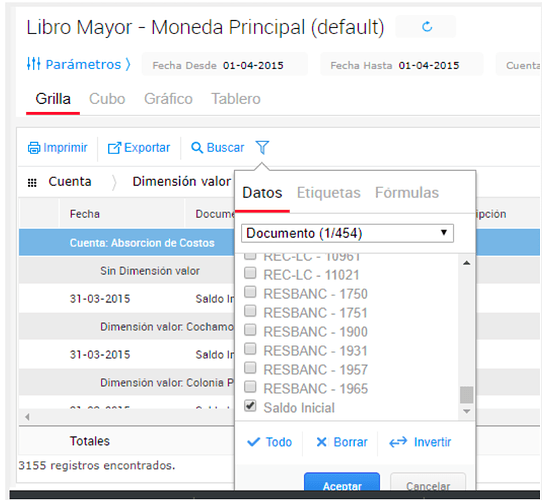Image resolution: width=542 pixels, height=500 pixels.
Task: Click the Exportar export icon
Action: point(114,148)
